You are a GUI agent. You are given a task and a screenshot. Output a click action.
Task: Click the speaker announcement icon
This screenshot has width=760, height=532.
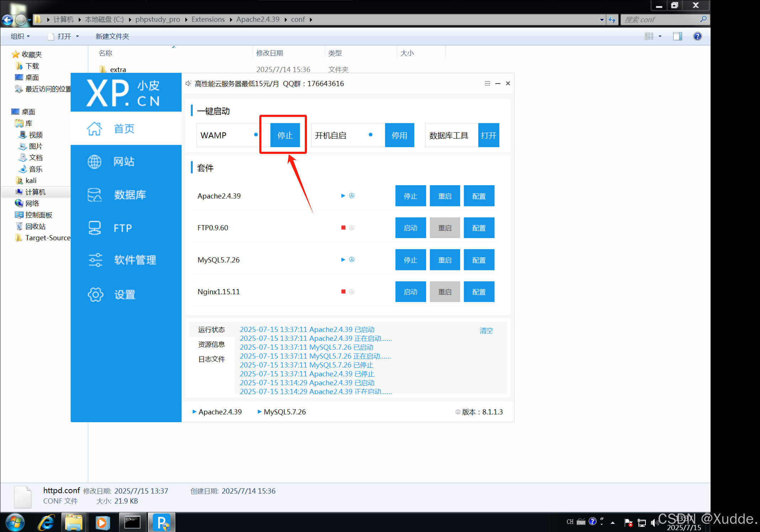tap(188, 84)
